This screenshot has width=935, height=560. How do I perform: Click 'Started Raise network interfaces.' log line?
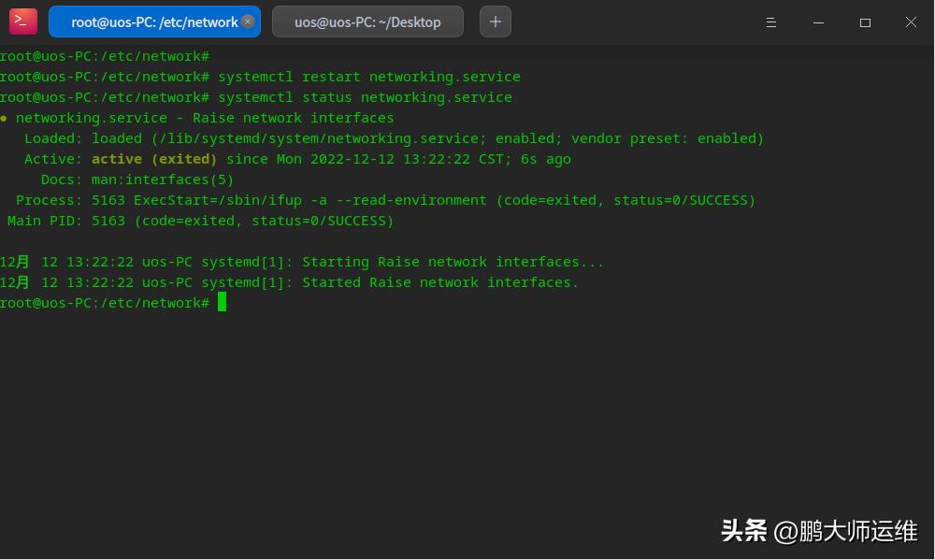pos(289,282)
